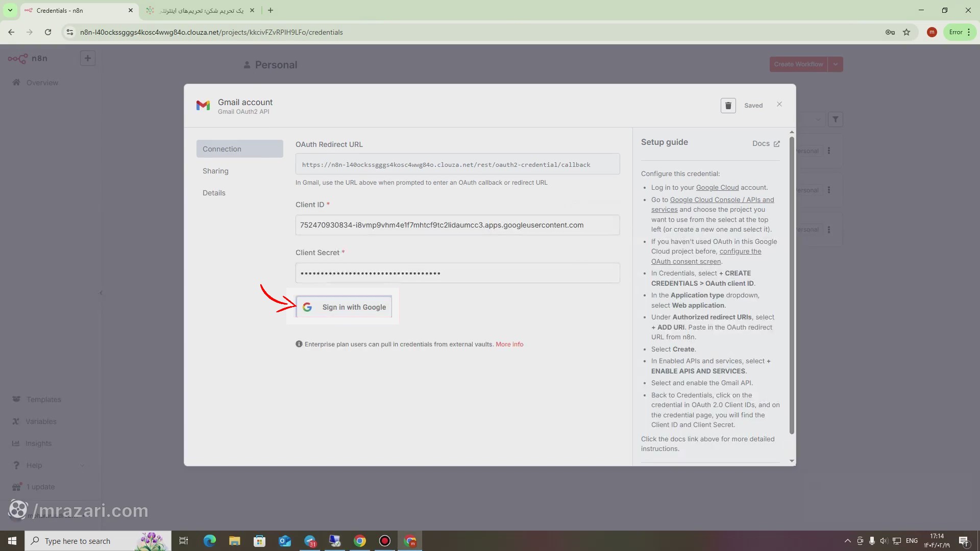
Task: Delete the Gmail credential via trash icon
Action: (x=728, y=105)
